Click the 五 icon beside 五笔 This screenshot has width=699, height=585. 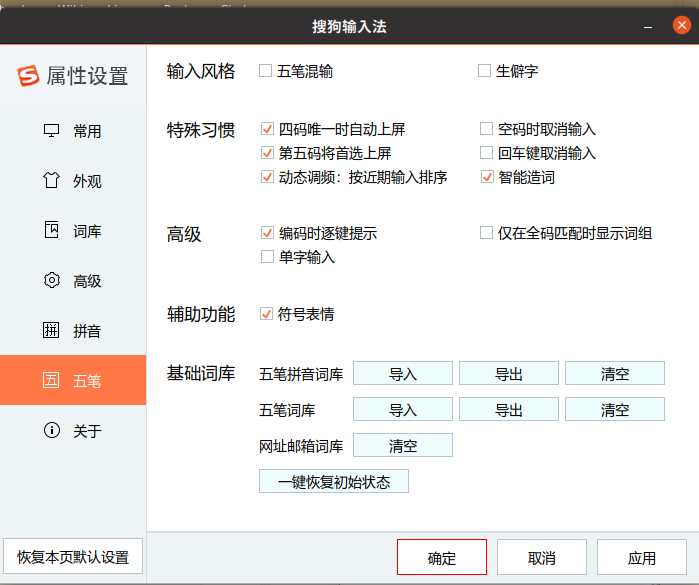pyautogui.click(x=51, y=380)
